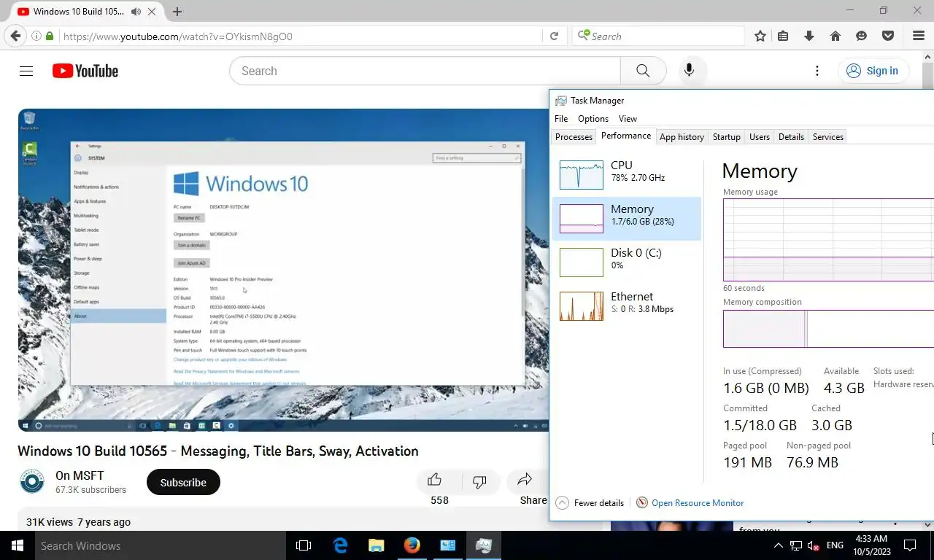Switch to the Processes tab
The image size is (934, 560).
click(x=574, y=136)
